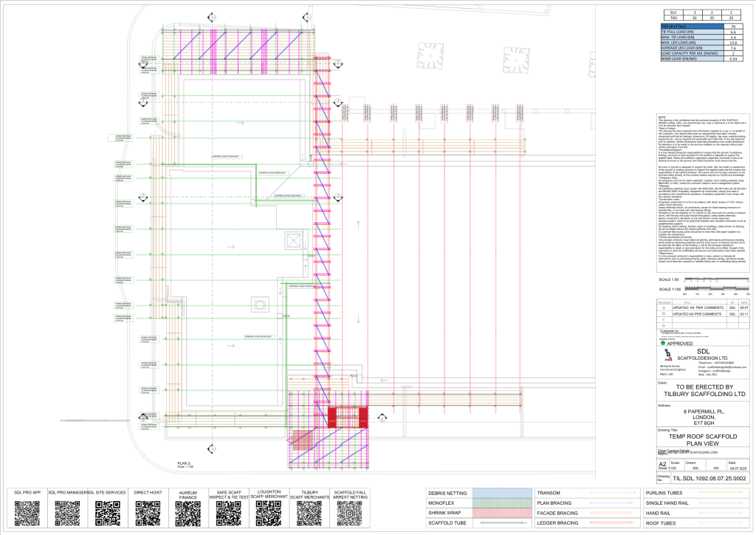Click the AUREUM FINANCE QR code

(x=188, y=514)
